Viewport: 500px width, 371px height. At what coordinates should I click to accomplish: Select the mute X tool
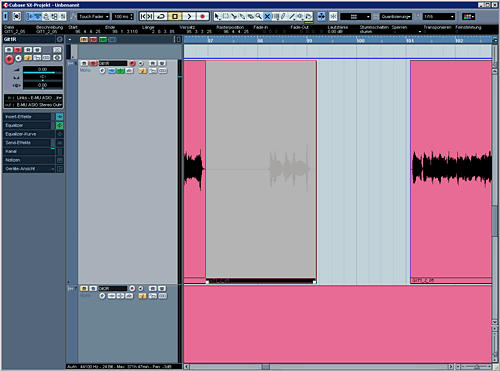(x=267, y=16)
